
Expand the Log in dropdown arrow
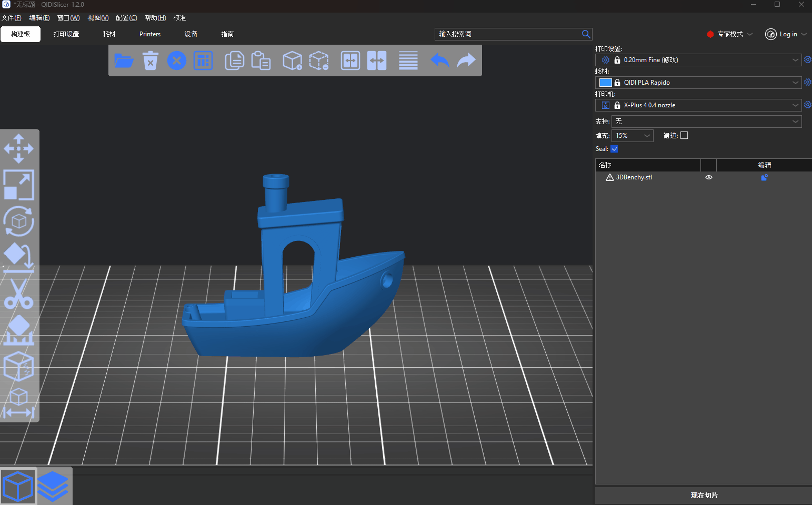click(x=804, y=34)
